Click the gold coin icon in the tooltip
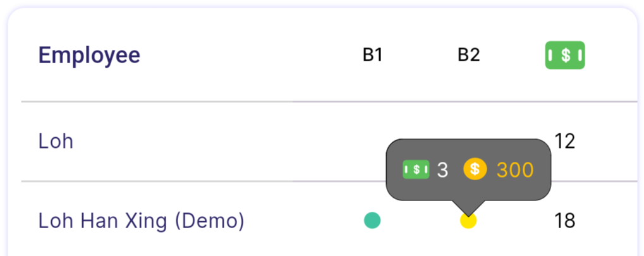The width and height of the screenshot is (644, 256). (475, 169)
